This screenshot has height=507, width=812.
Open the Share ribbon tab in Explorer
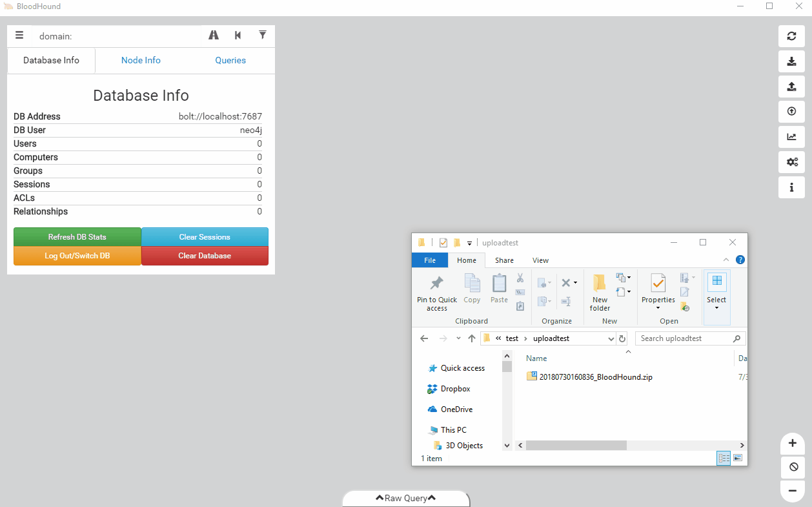click(x=504, y=260)
